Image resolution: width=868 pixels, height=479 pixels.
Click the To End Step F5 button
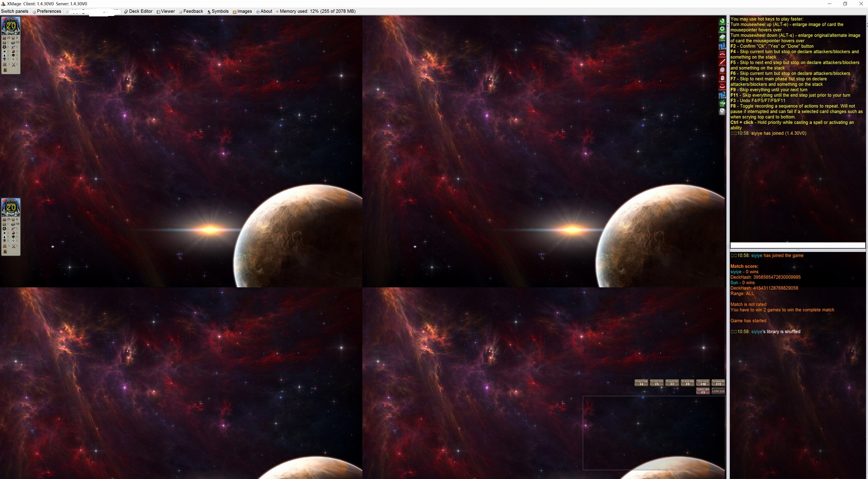(x=657, y=383)
